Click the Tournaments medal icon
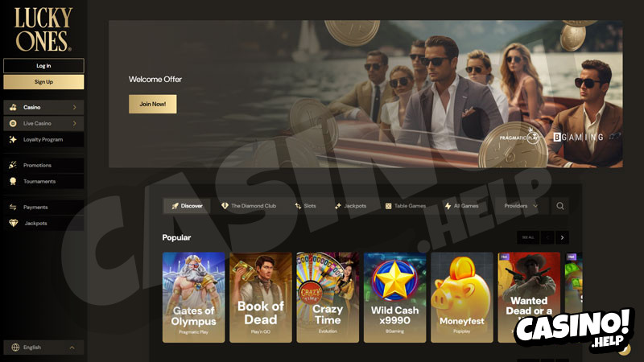Image resolution: width=644 pixels, height=362 pixels. click(x=13, y=181)
